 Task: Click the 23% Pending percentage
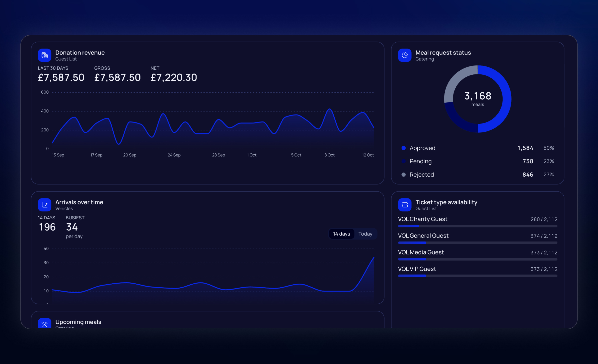click(549, 161)
